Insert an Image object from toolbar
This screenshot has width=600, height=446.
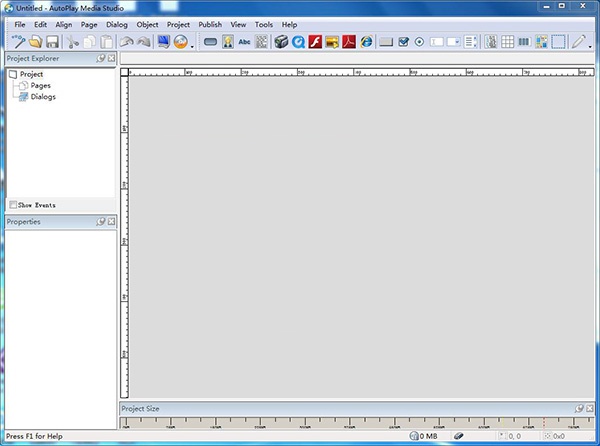point(227,42)
